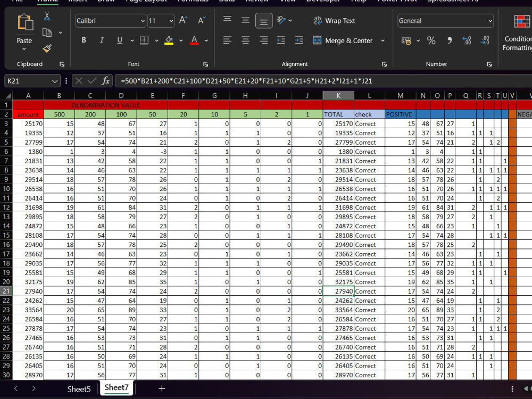Click the formula bar text
Screen dimensions: 532x399
click(246, 81)
